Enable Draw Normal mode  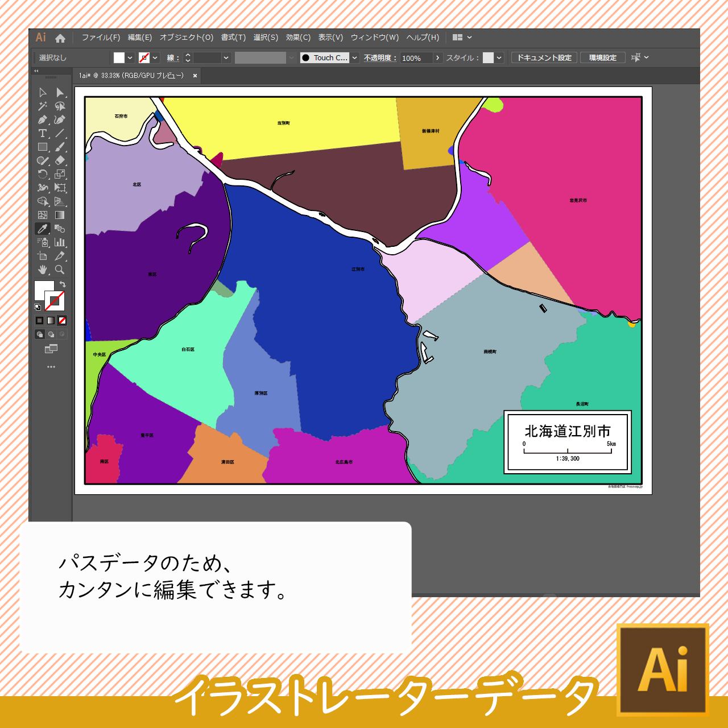[x=39, y=334]
